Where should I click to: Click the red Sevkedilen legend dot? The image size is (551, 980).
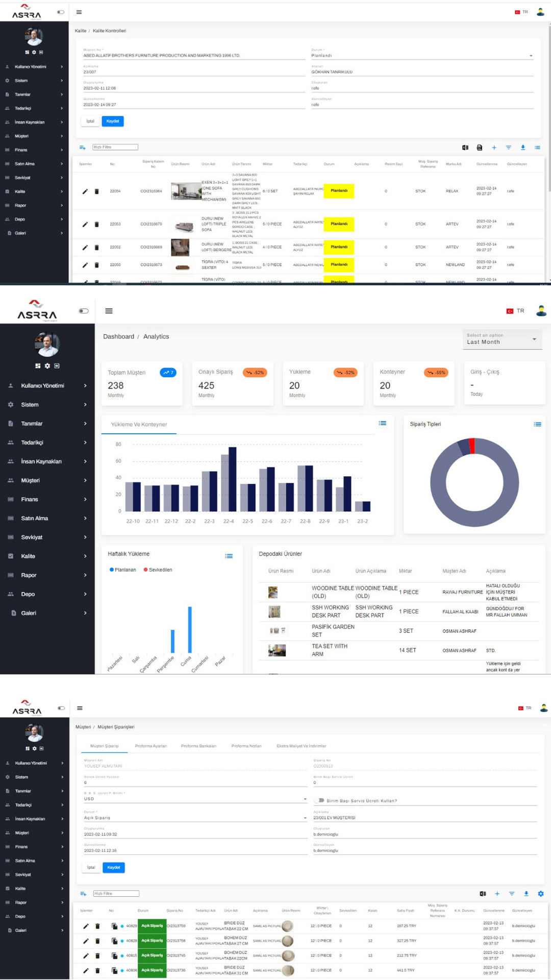click(x=146, y=570)
